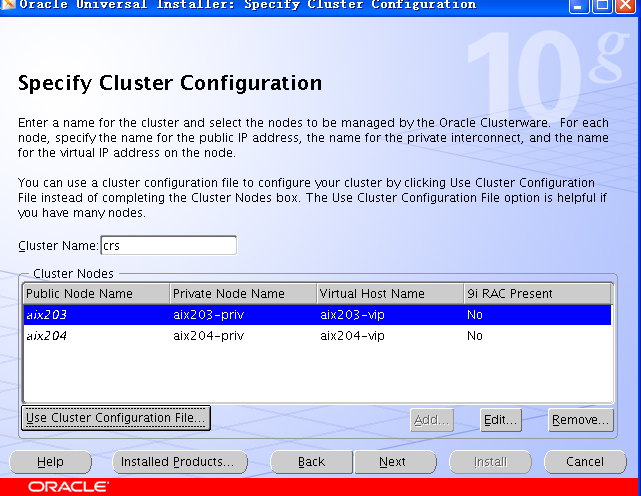
Task: Click the greyed-out Install button
Action: (x=490, y=462)
